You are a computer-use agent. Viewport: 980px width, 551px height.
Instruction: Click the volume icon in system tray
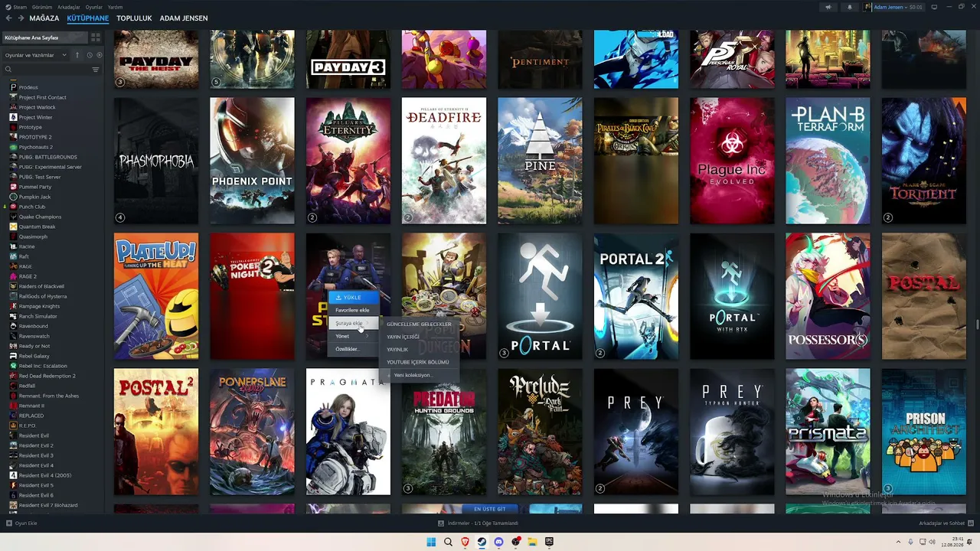(x=932, y=542)
